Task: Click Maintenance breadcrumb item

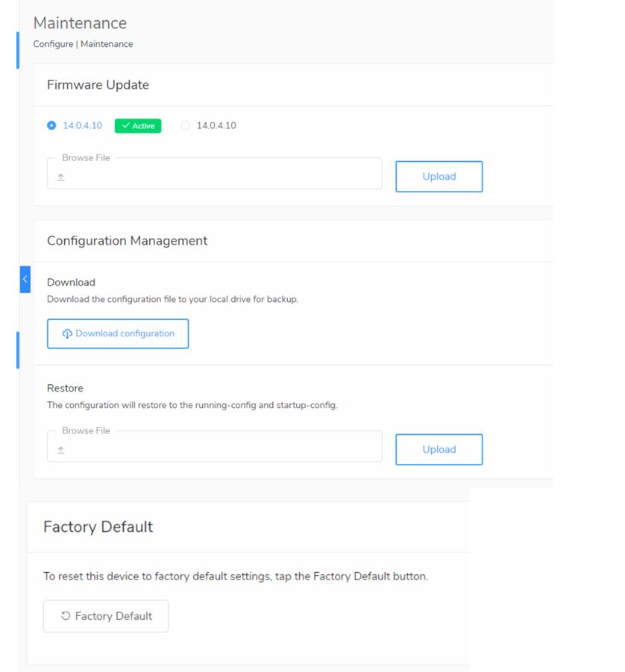Action: pos(107,44)
